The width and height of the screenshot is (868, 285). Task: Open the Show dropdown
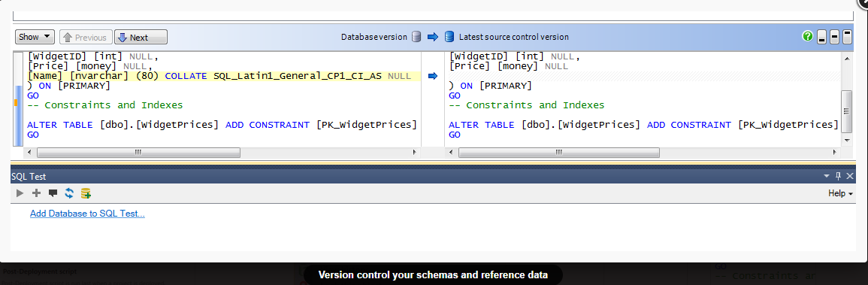[x=35, y=37]
